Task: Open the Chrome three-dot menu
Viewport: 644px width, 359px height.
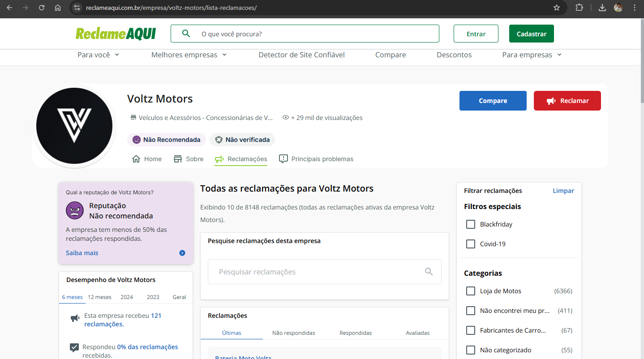Action: click(635, 8)
